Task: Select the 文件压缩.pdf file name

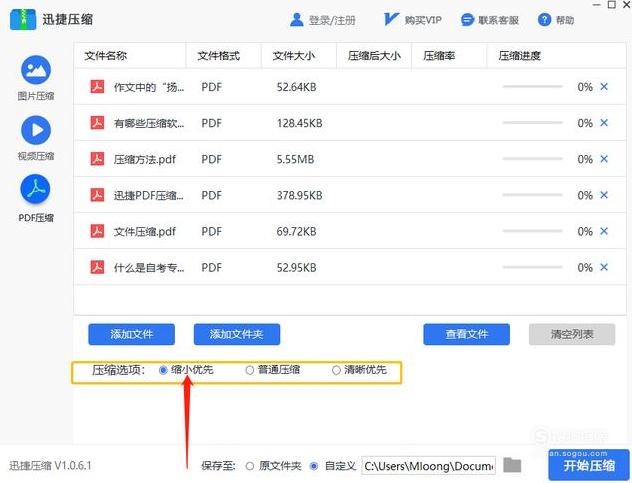Action: pos(145,232)
